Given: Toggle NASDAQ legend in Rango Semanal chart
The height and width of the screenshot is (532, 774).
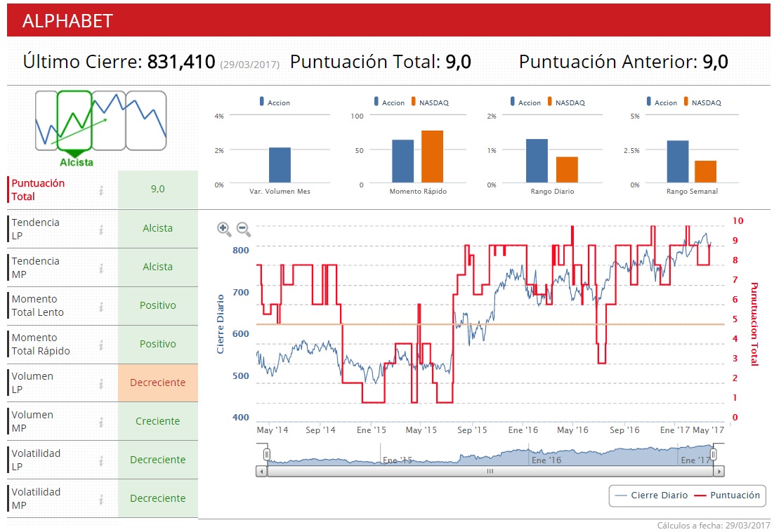Looking at the screenshot, I should pyautogui.click(x=702, y=102).
